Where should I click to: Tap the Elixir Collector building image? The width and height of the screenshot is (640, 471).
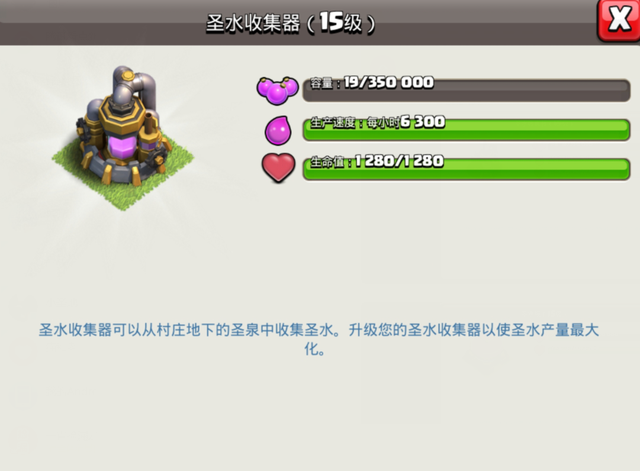123,138
